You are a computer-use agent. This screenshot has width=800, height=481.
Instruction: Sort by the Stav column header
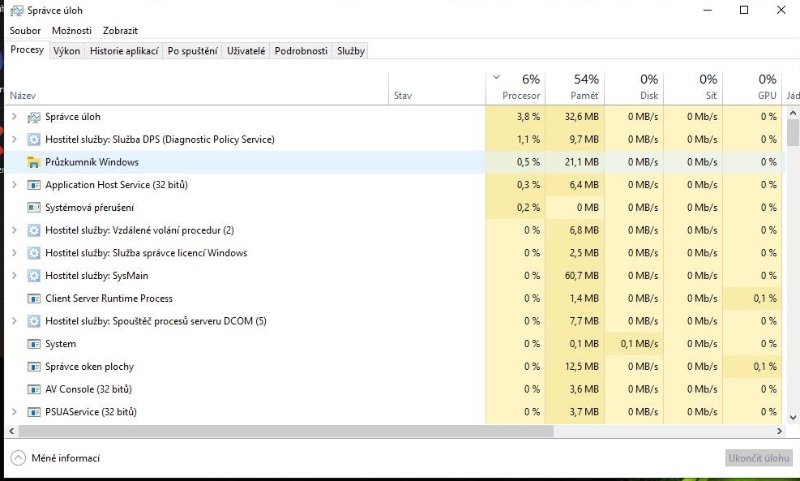pyautogui.click(x=403, y=95)
